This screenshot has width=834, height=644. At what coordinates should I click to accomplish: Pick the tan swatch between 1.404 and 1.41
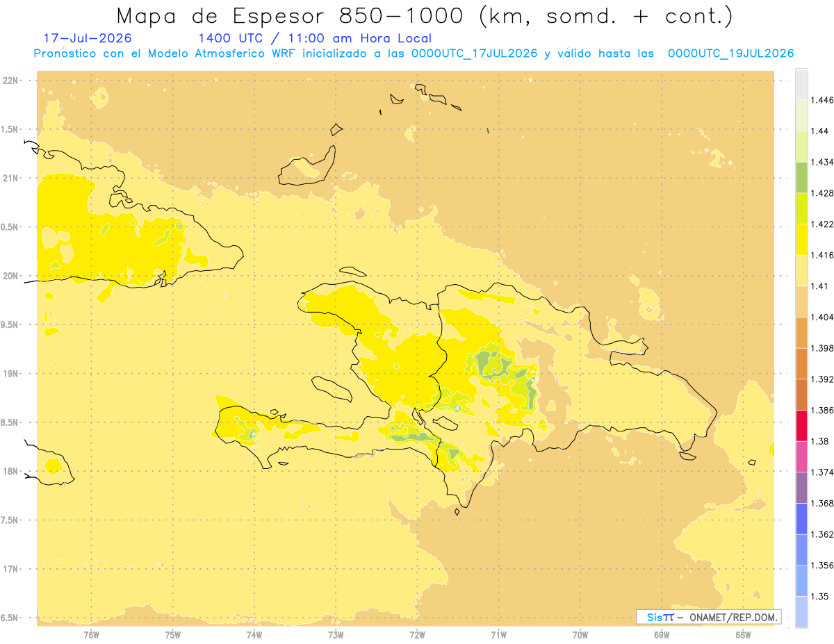[801, 302]
